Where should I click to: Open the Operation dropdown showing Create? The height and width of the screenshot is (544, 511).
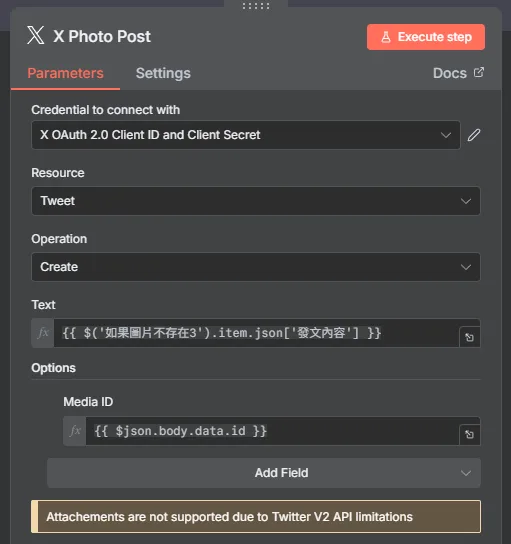[x=256, y=267]
